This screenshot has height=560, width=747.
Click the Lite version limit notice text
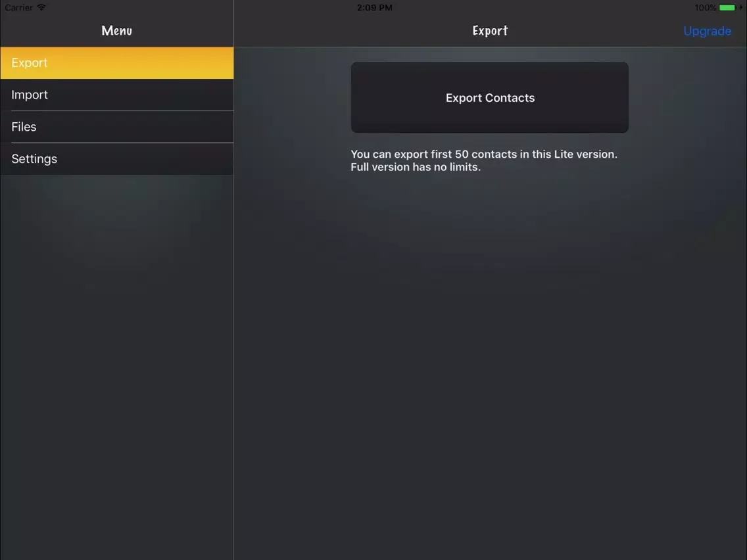point(484,160)
